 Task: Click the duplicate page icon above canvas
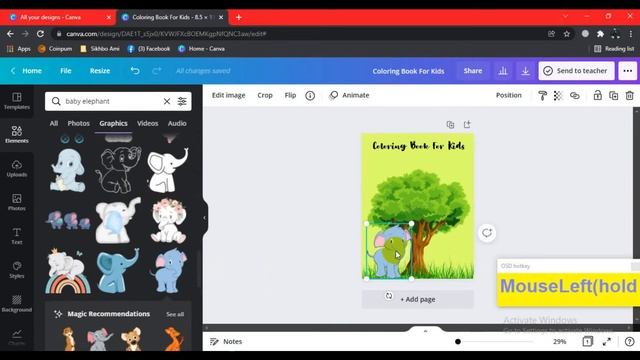pos(450,124)
